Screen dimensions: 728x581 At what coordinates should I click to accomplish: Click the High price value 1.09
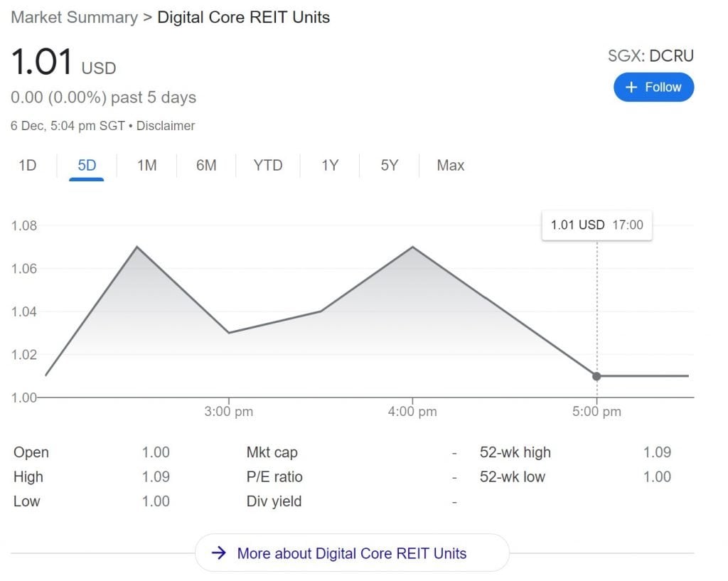(156, 477)
